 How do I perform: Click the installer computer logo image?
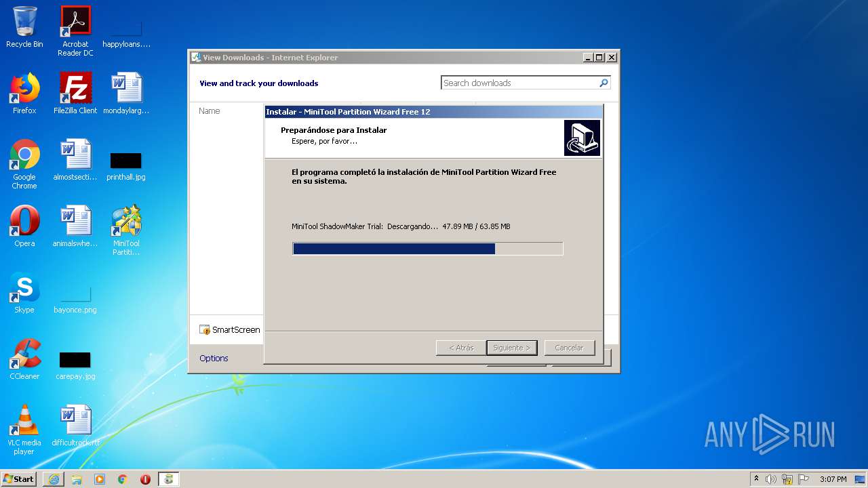582,138
